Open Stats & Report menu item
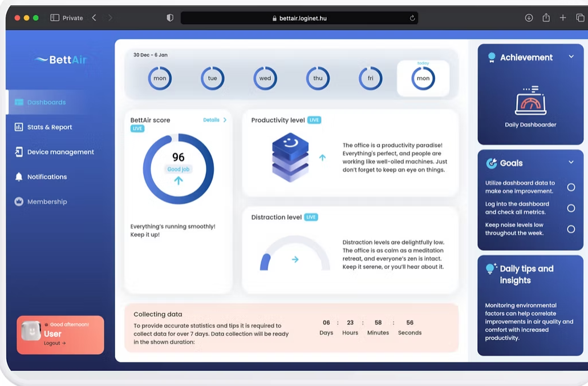Screen dimensions: 588x386 click(x=50, y=127)
